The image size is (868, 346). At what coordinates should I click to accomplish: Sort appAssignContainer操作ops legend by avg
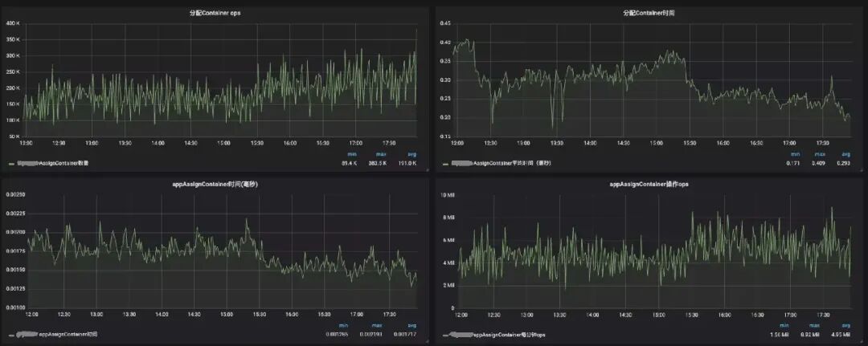pos(845,327)
